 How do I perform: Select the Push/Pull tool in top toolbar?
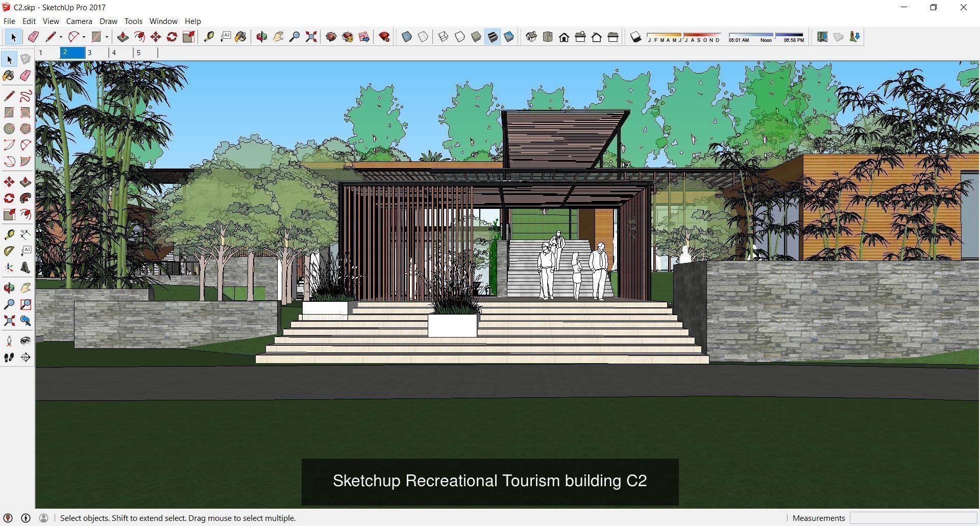pyautogui.click(x=122, y=37)
